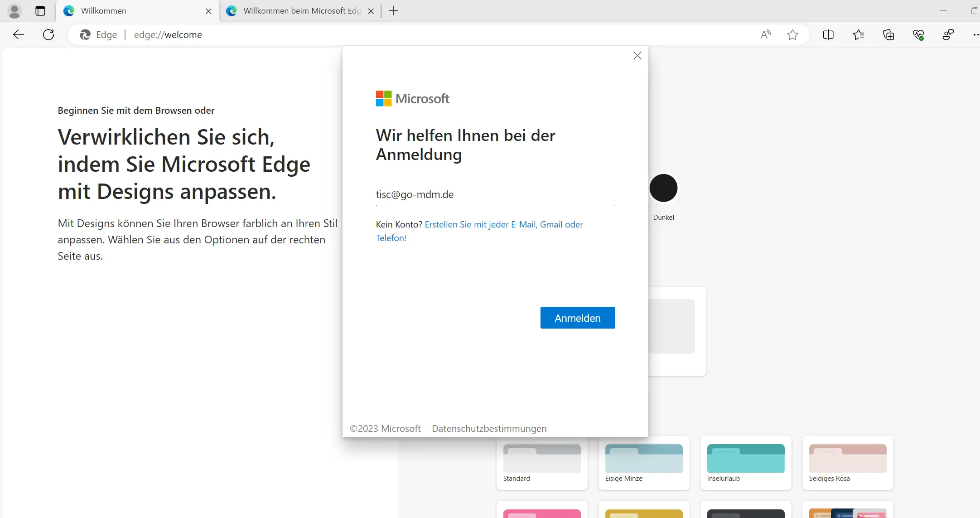Select the Dunkel dark color swatch
Screen dimensions: 980x518
tap(663, 188)
